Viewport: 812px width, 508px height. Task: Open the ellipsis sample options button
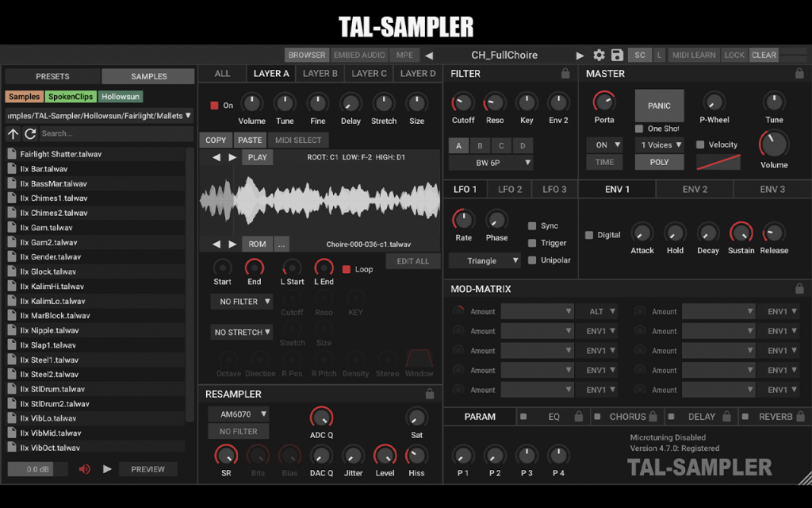(x=282, y=244)
